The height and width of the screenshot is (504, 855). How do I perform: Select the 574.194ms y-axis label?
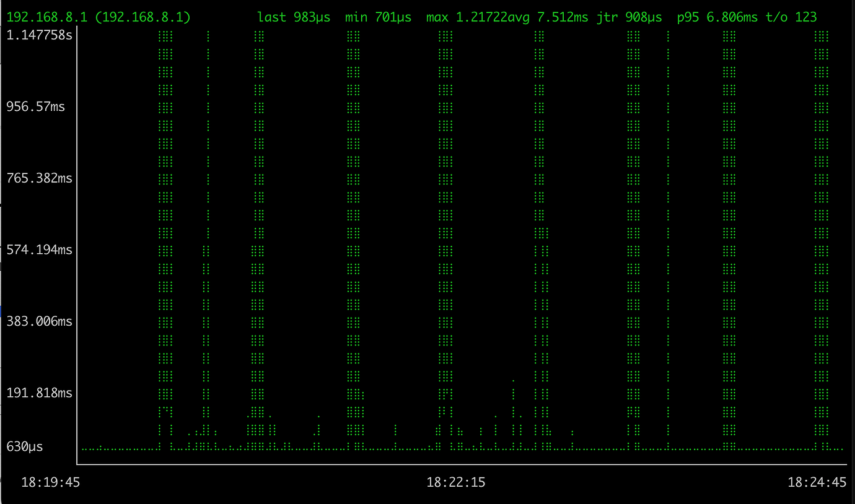point(40,250)
